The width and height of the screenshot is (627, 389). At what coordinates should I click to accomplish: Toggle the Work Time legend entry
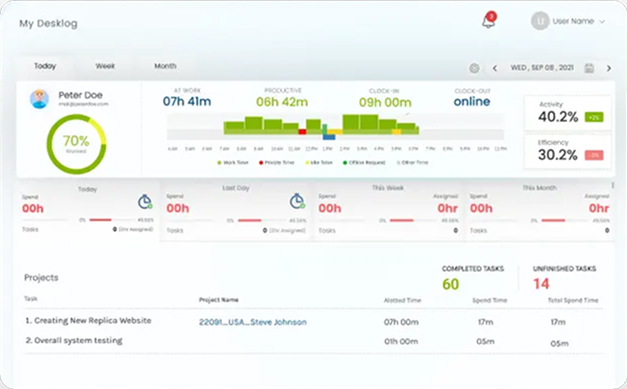(x=233, y=163)
